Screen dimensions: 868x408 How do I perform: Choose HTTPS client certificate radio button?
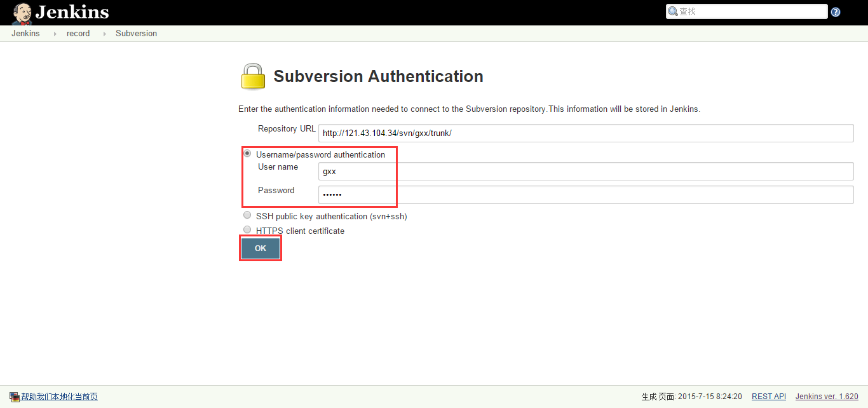point(247,229)
